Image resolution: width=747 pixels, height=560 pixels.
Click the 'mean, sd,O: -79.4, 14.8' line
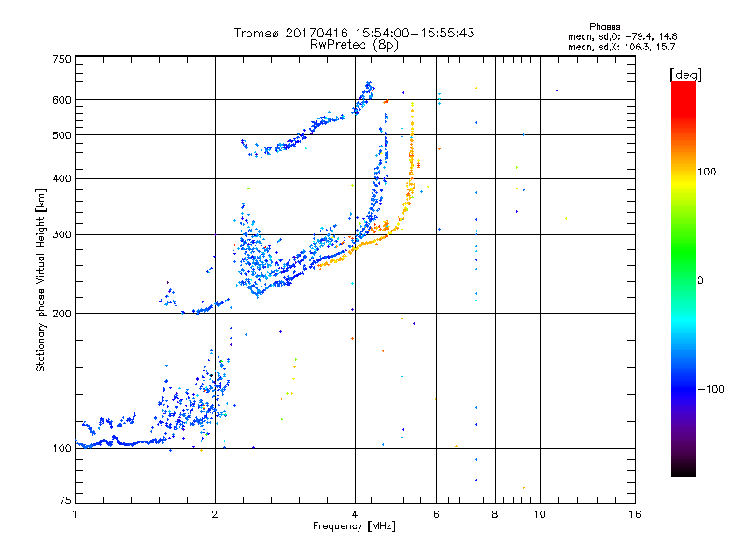622,36
